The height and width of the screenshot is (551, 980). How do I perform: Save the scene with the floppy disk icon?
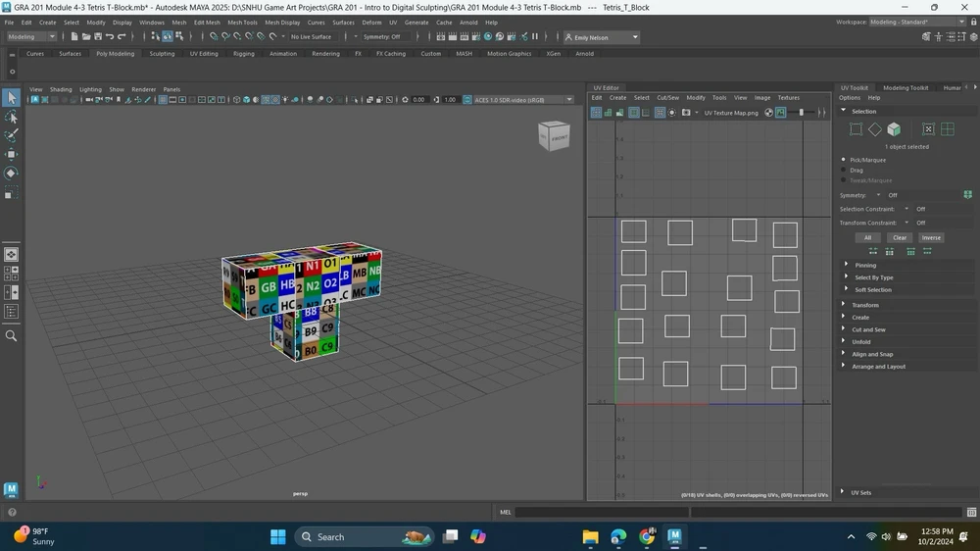98,37
